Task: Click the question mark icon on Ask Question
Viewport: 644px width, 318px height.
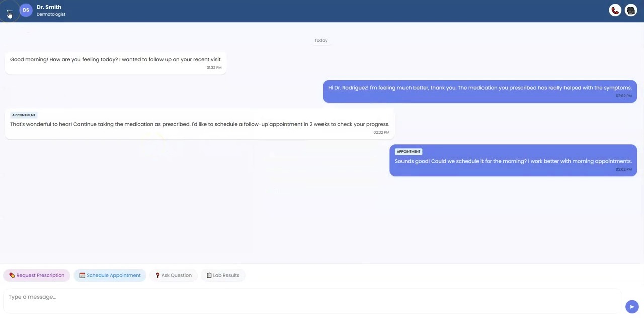Action: [x=157, y=275]
